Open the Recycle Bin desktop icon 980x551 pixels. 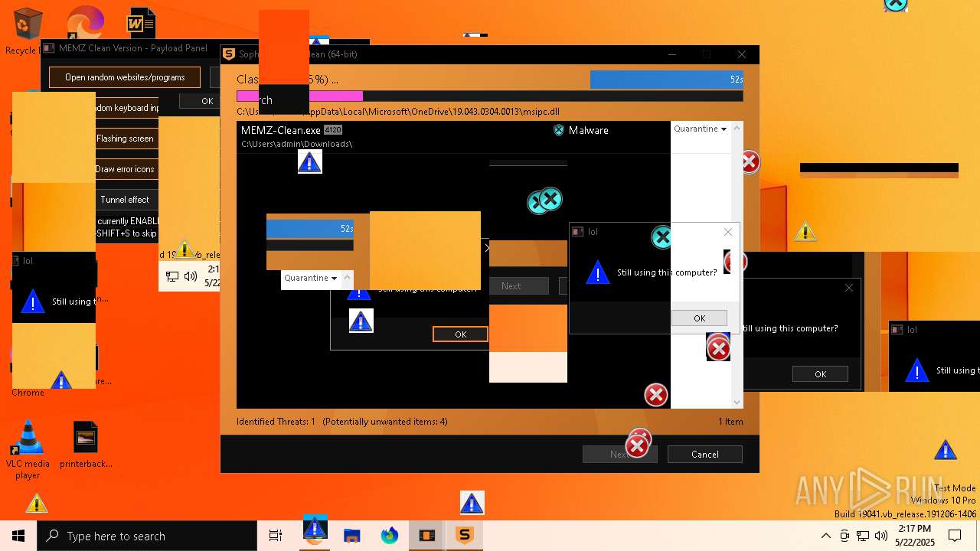tap(28, 24)
